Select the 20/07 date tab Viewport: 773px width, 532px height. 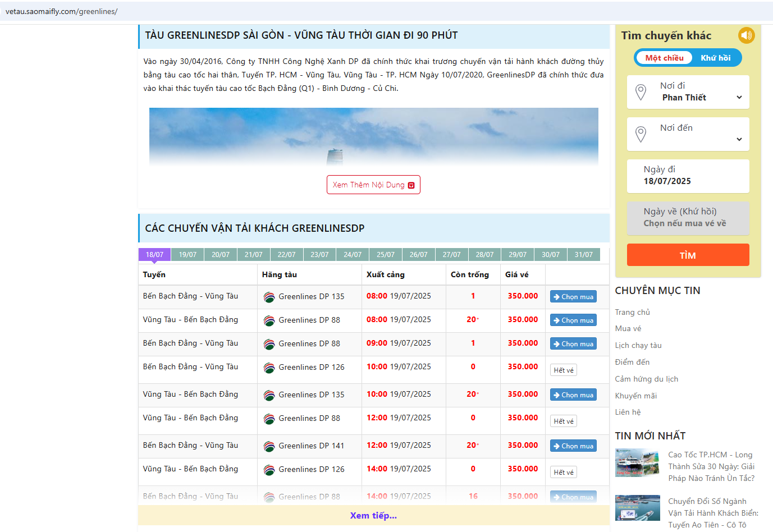pos(221,255)
